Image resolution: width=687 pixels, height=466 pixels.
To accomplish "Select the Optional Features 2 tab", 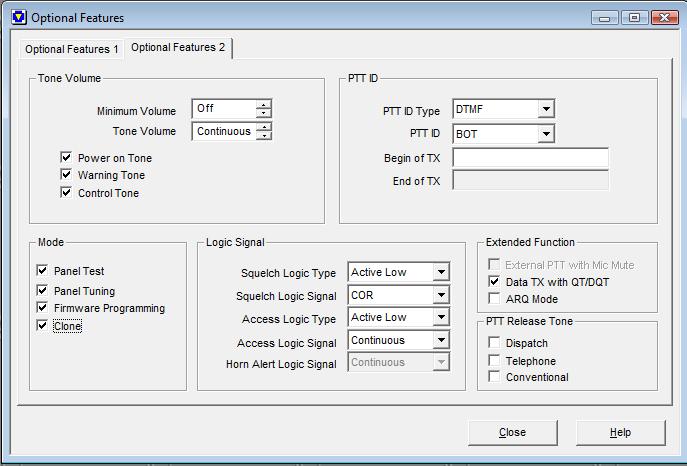I will 178,47.
